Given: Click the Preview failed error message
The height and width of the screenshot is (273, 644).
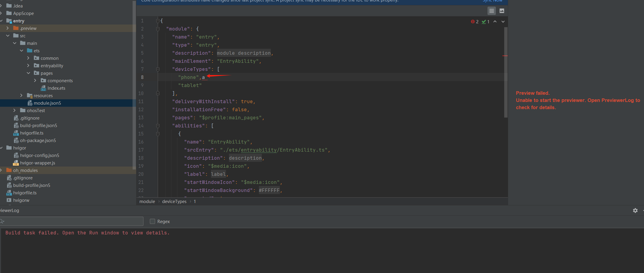Looking at the screenshot, I should 578,100.
